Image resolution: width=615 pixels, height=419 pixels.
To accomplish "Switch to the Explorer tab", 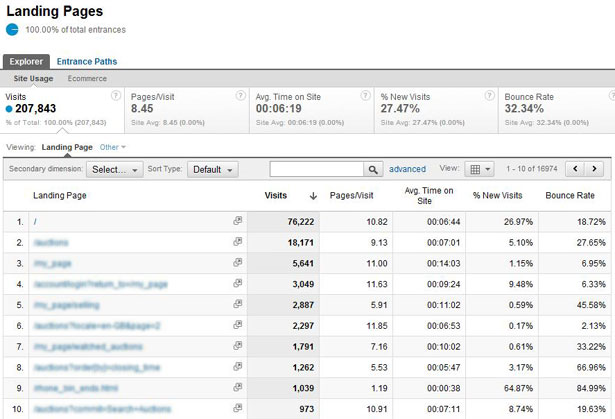I will click(x=26, y=62).
